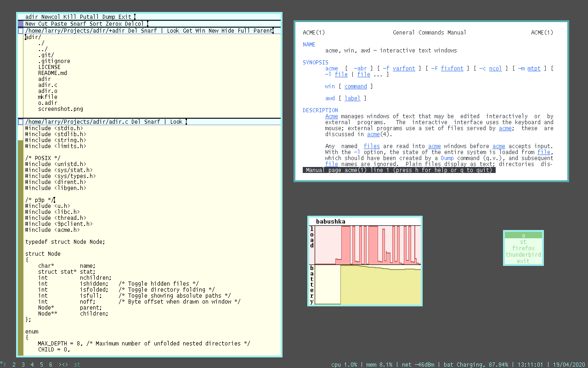Viewport: 588px width, 368px height.
Task: Click Parent in the +adir tag
Action: (x=263, y=31)
